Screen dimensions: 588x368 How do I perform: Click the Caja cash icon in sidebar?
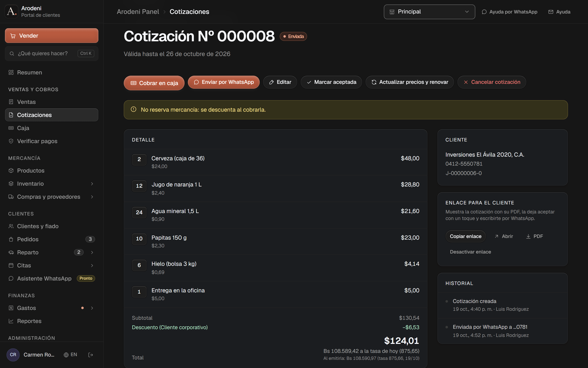[x=11, y=128]
